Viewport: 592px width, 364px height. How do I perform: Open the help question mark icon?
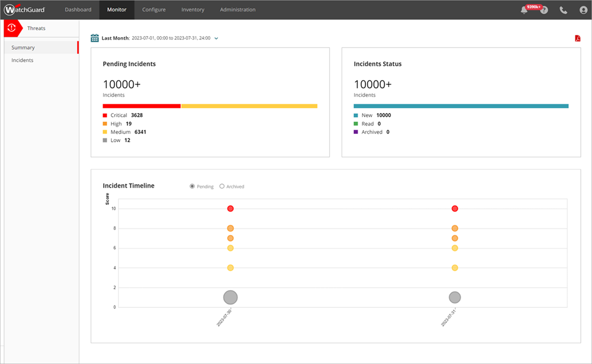tap(544, 10)
